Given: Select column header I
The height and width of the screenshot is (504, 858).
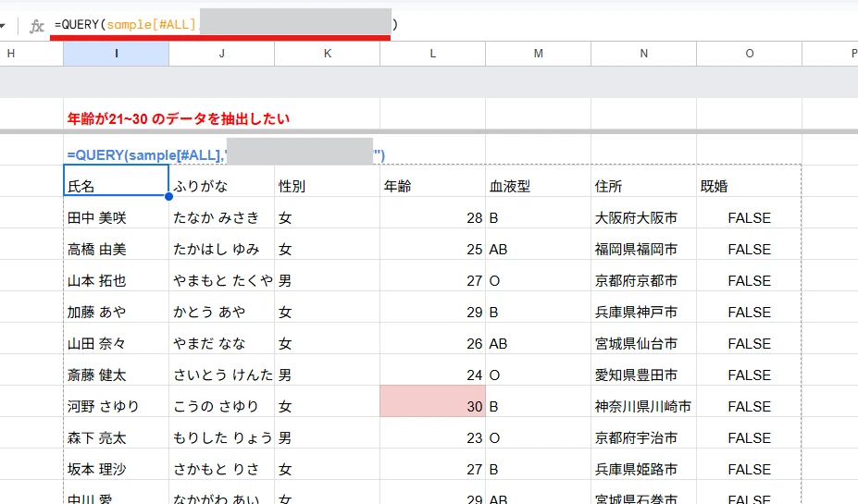Looking at the screenshot, I should [x=116, y=54].
